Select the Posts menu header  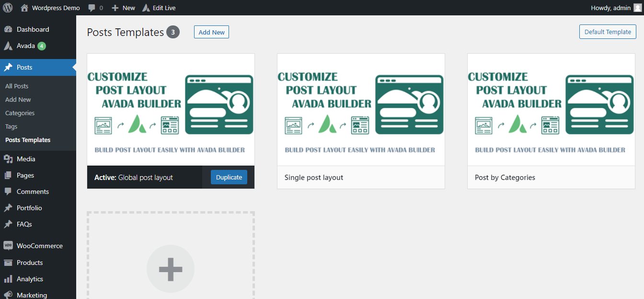(x=38, y=67)
